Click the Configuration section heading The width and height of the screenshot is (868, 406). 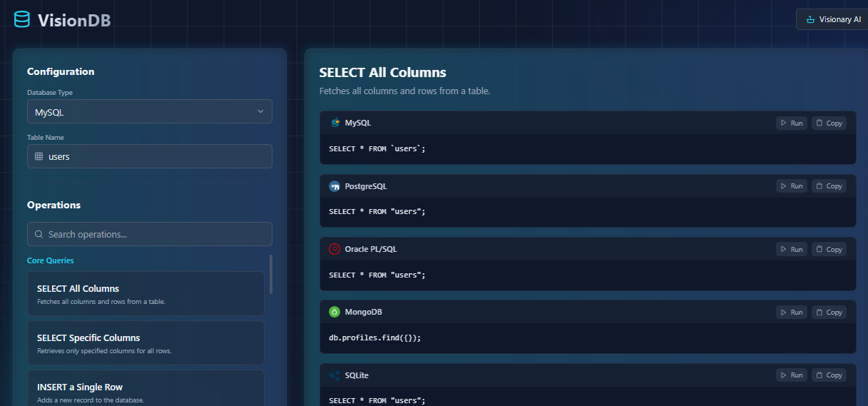point(61,71)
